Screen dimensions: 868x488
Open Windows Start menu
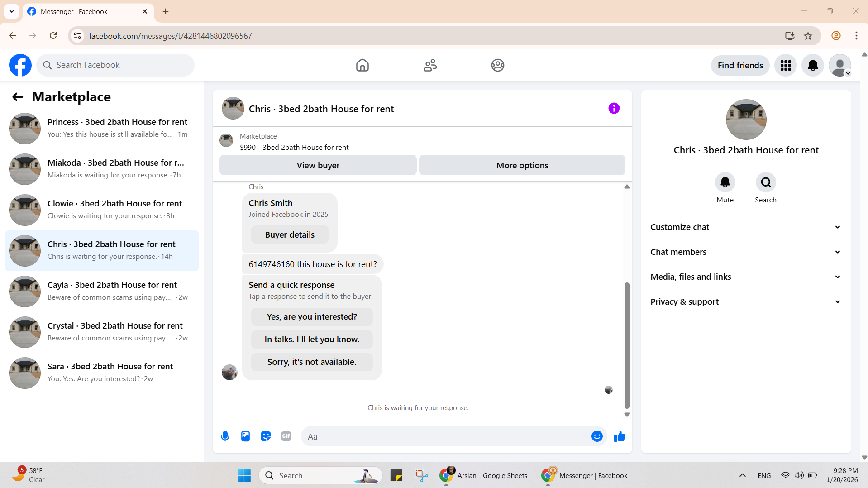click(244, 476)
